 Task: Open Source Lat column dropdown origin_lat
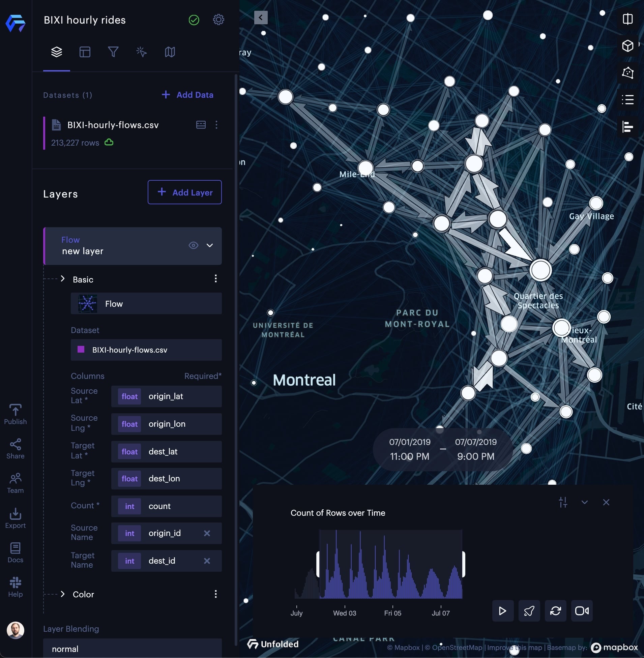167,396
